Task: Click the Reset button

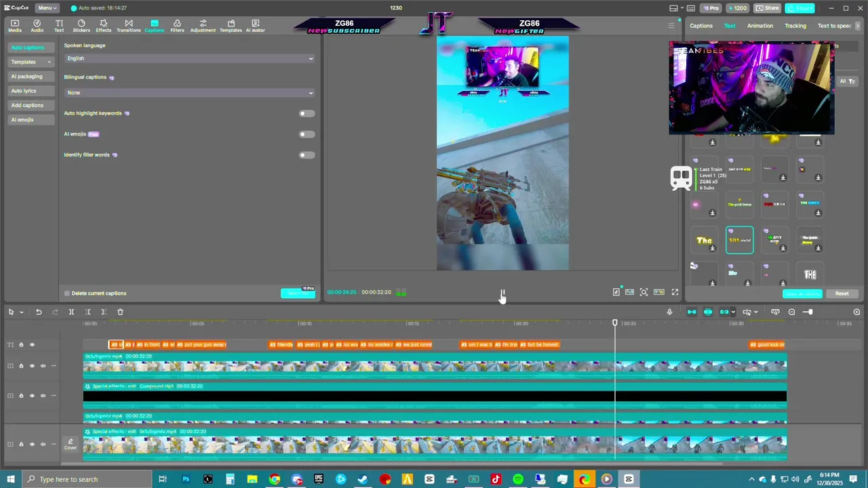Action: [842, 293]
